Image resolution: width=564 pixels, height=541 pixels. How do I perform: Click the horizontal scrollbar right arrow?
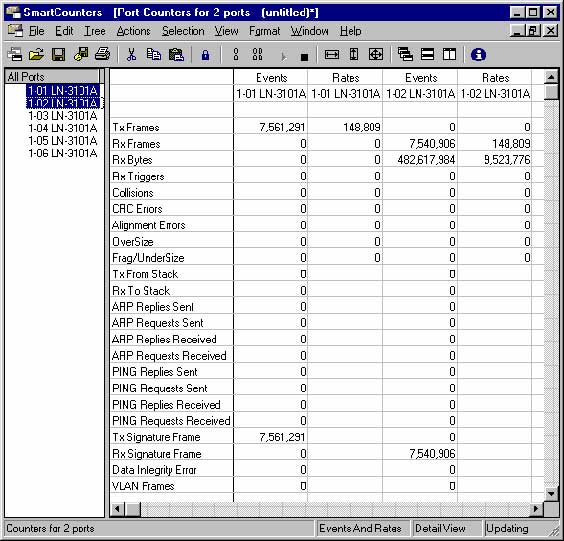(x=537, y=509)
